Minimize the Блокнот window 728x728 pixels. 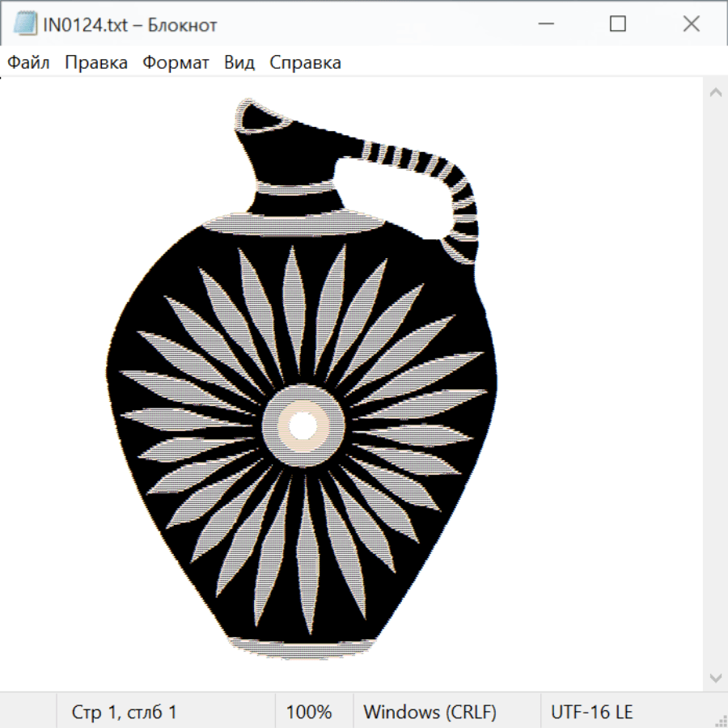click(x=544, y=24)
